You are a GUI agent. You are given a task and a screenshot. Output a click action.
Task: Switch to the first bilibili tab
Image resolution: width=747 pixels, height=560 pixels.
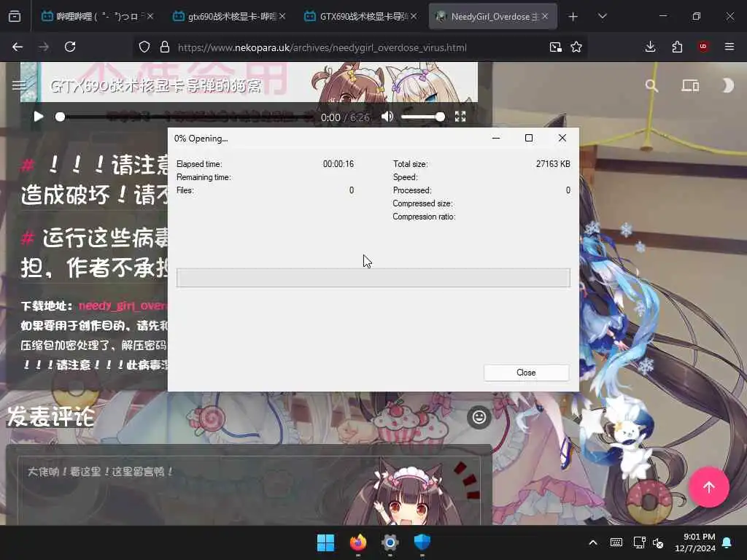pyautogui.click(x=97, y=17)
